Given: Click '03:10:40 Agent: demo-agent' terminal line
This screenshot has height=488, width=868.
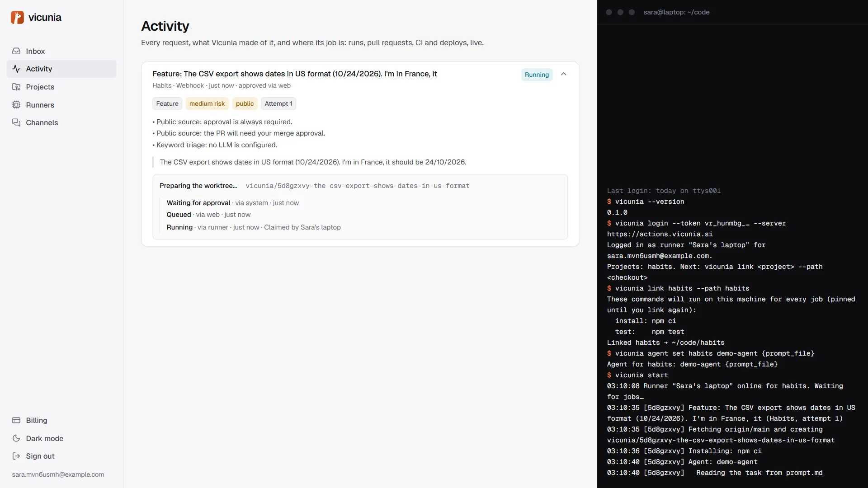Looking at the screenshot, I should (682, 462).
